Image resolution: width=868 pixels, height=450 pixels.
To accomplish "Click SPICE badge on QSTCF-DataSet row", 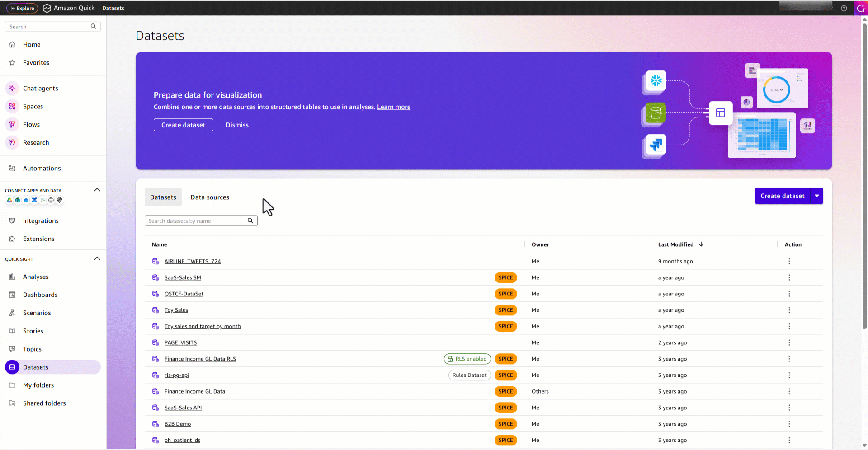I will pyautogui.click(x=505, y=294).
